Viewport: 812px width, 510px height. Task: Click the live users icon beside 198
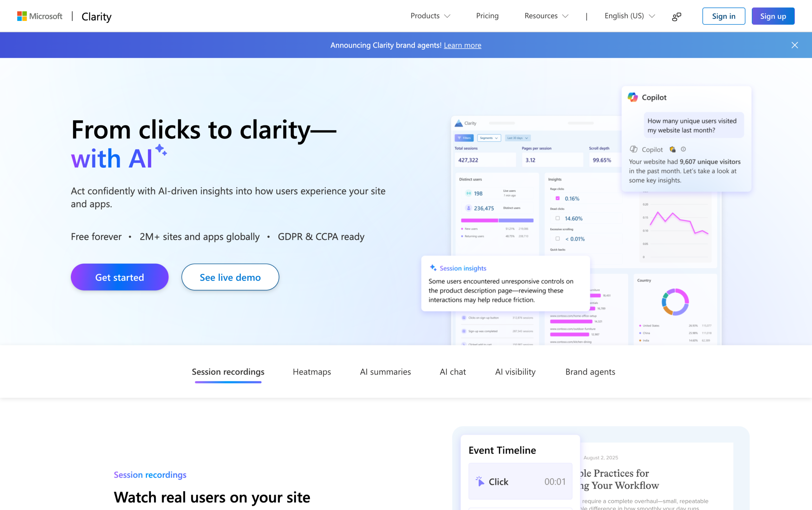(x=468, y=193)
